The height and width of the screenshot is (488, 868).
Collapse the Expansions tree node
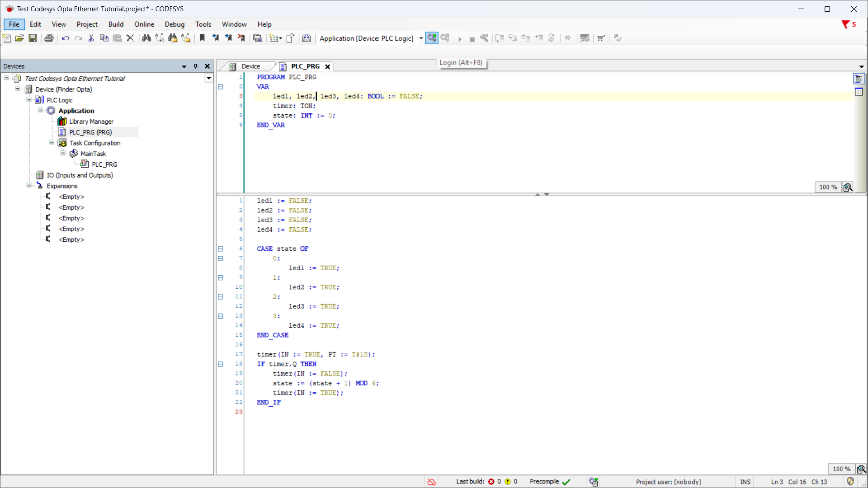click(x=29, y=185)
